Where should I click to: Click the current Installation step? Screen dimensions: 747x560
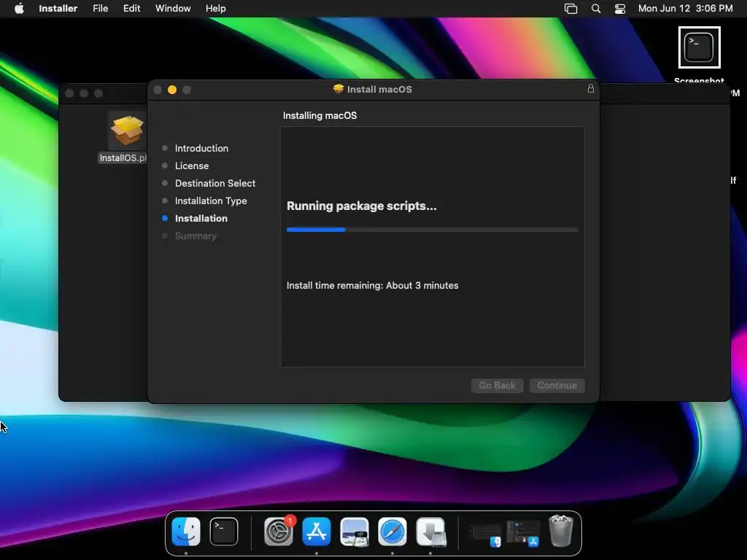pyautogui.click(x=201, y=218)
